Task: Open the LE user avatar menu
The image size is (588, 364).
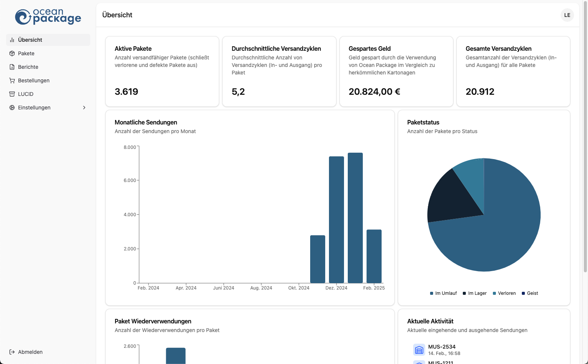Action: 567,15
